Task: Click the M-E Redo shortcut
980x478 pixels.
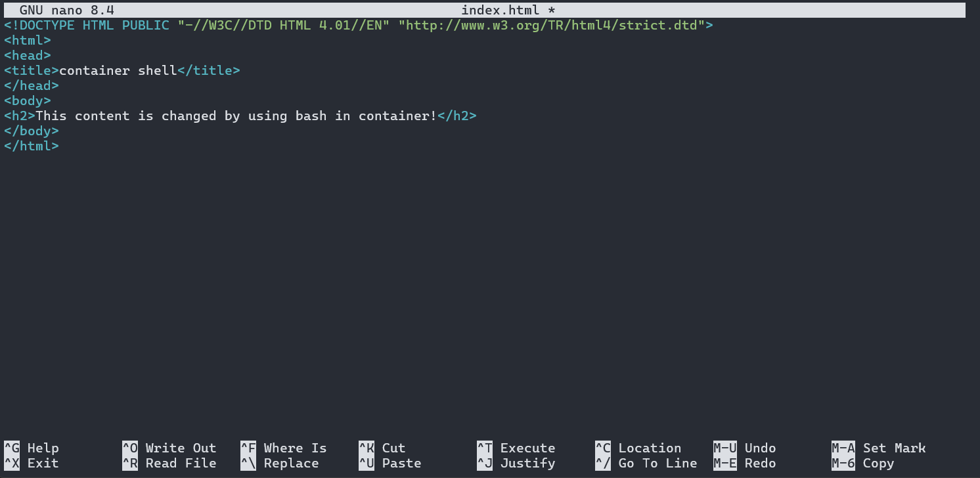Action: 745,463
